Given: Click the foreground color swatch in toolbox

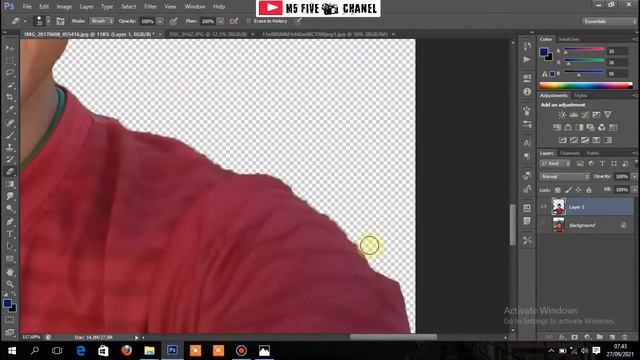Looking at the screenshot, I should click(7, 303).
